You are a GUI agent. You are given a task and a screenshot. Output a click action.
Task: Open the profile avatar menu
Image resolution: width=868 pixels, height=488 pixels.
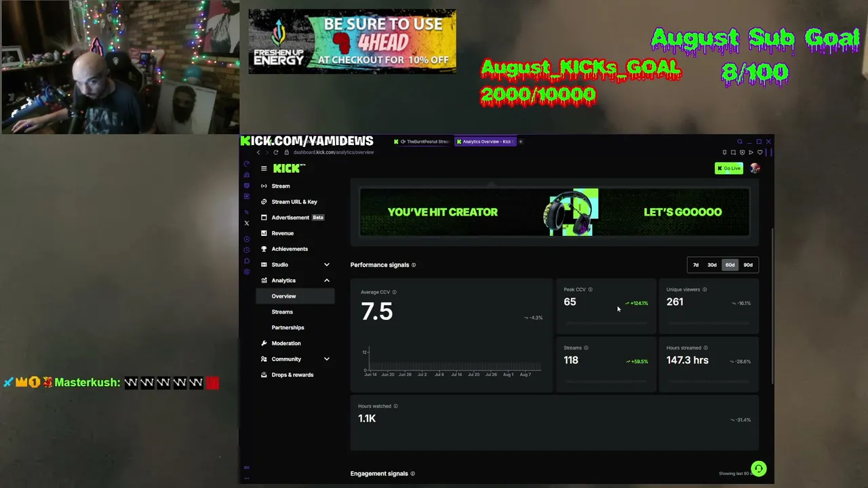[755, 168]
